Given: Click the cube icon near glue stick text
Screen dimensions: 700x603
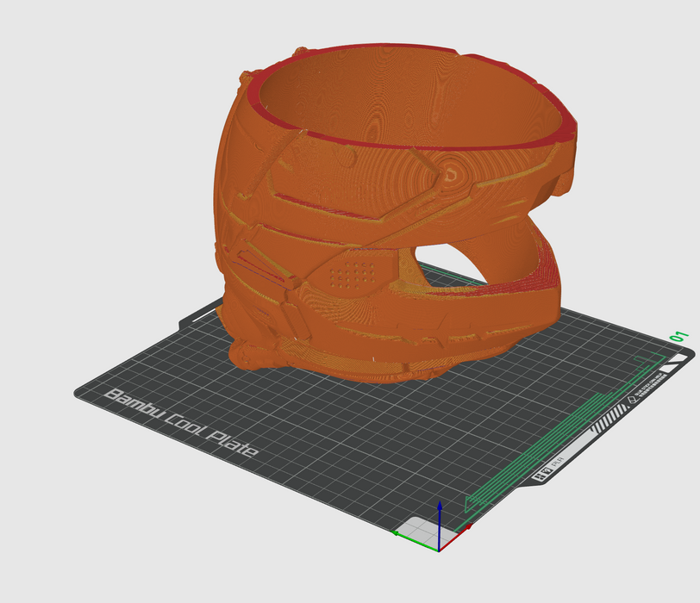Looking at the screenshot, I should [634, 398].
